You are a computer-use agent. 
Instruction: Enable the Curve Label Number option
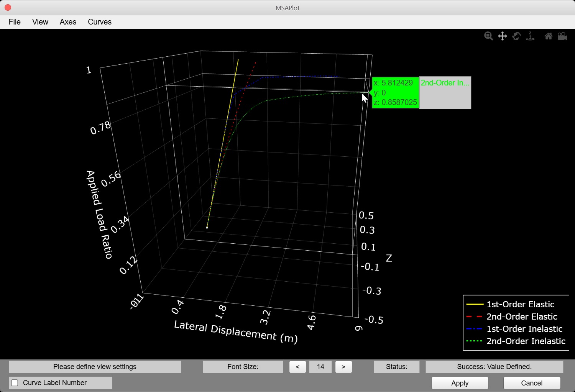[14, 382]
